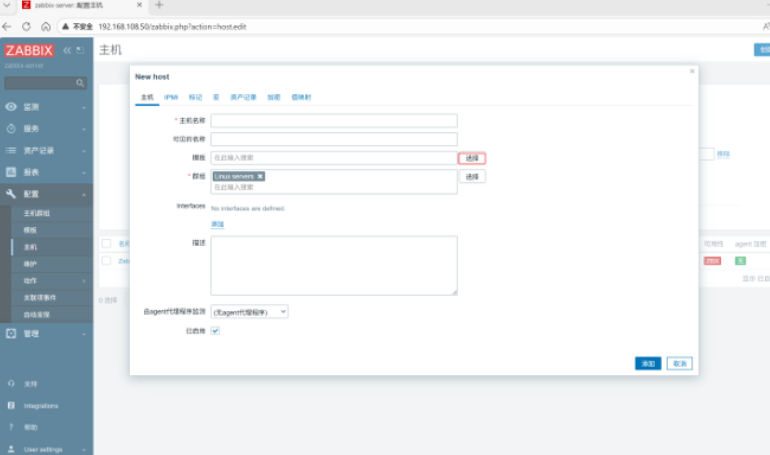Click the gear icon for 管理

tap(11, 333)
